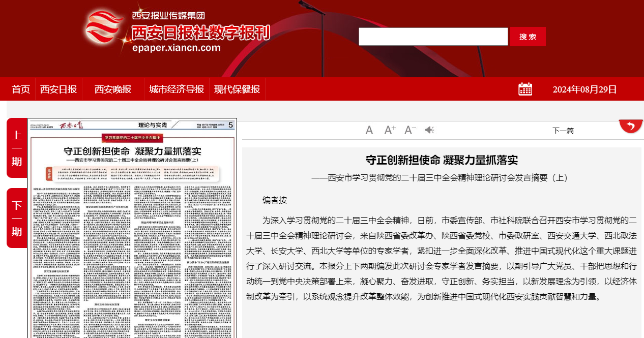Open the calendar date picker icon
Viewport: 644px width, 338px height.
pyautogui.click(x=525, y=89)
